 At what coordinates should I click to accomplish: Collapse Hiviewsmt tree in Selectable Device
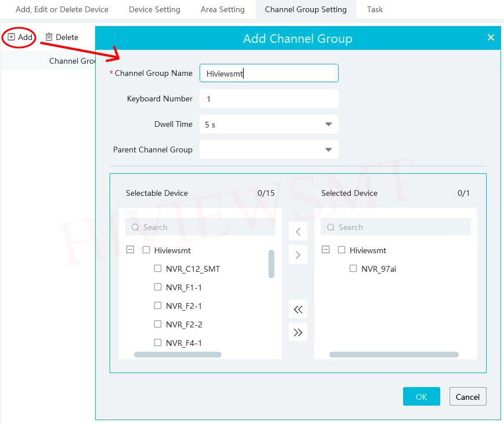click(130, 250)
